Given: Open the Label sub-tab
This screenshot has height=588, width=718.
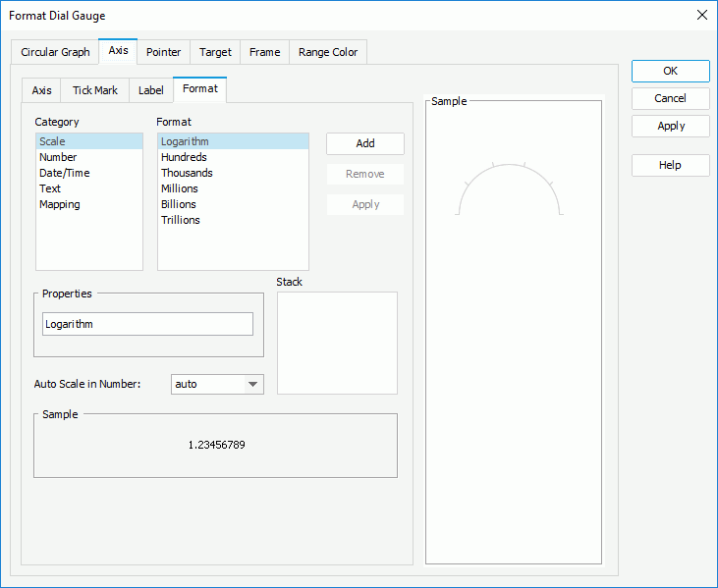Looking at the screenshot, I should 150,90.
